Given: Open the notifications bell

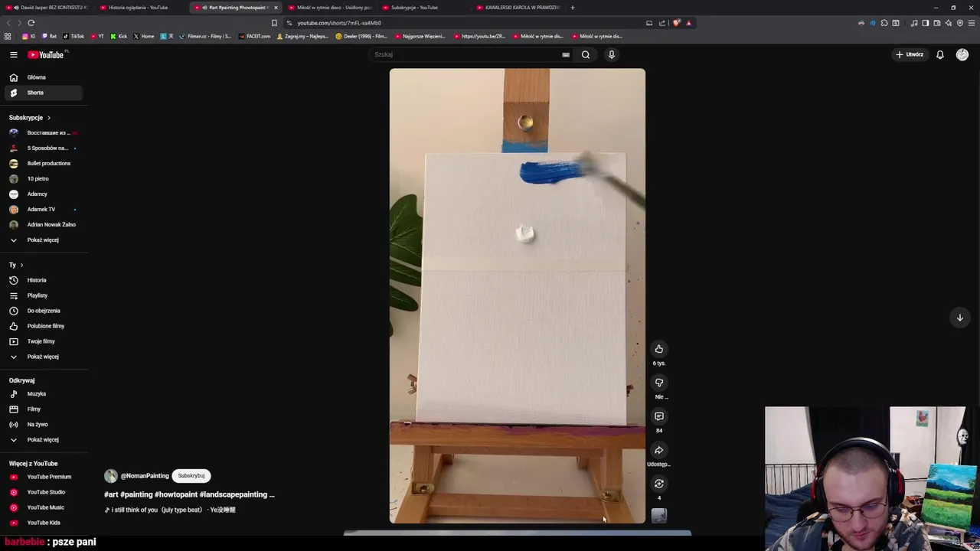Looking at the screenshot, I should click(939, 54).
